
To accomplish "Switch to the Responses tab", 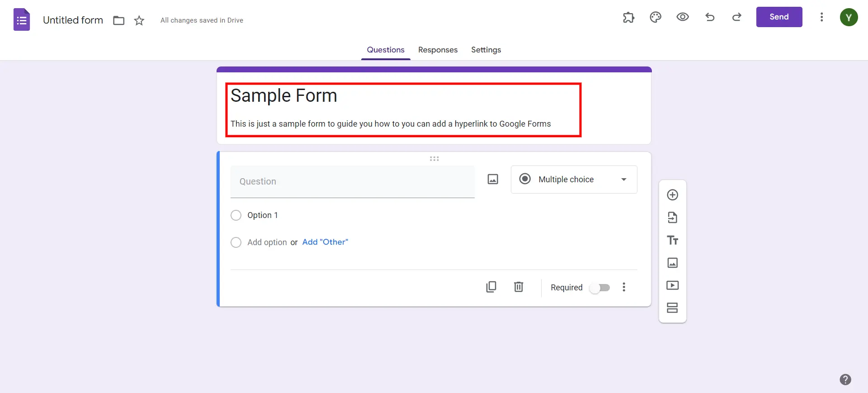I will tap(438, 50).
